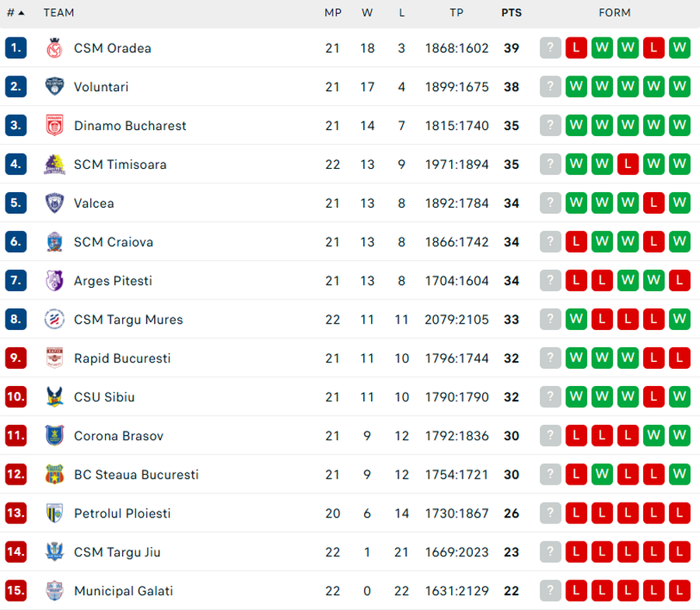700x610 pixels.
Task: Open the Rapid Bucuresti team link
Action: (x=122, y=359)
